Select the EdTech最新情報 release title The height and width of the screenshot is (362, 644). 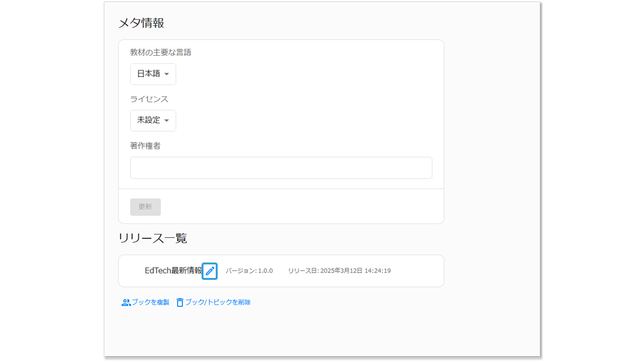coord(173,271)
